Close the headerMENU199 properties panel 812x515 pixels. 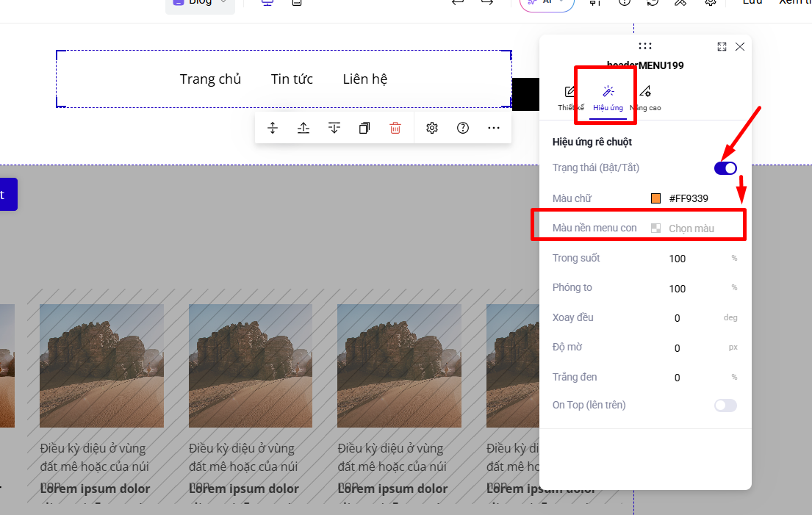(740, 46)
